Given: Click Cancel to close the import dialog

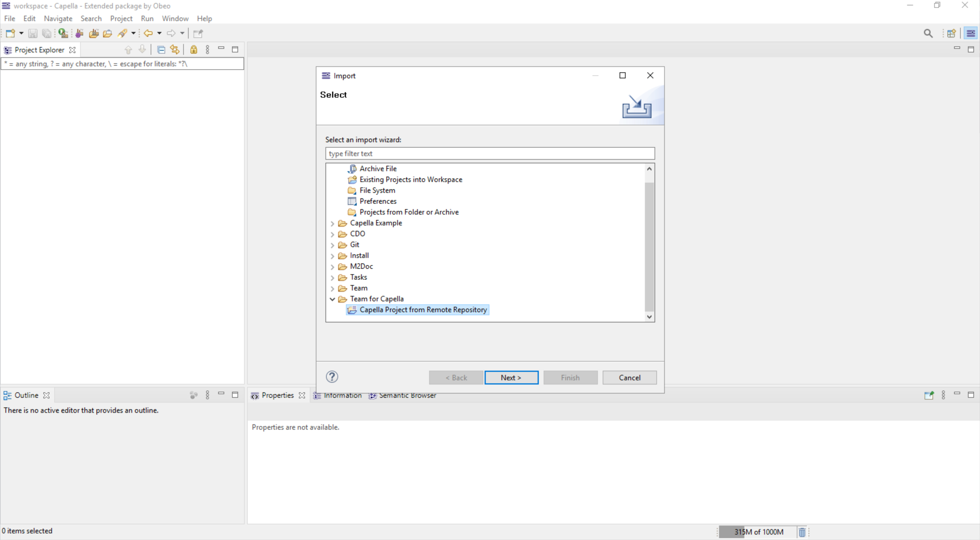Looking at the screenshot, I should (x=630, y=377).
